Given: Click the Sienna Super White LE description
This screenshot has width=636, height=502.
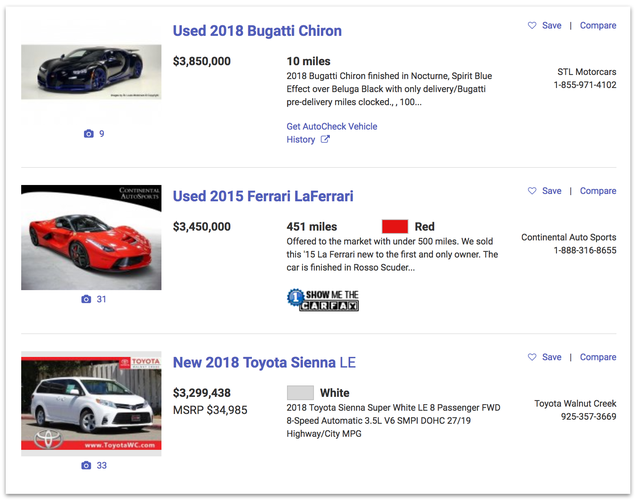Looking at the screenshot, I should 393,421.
